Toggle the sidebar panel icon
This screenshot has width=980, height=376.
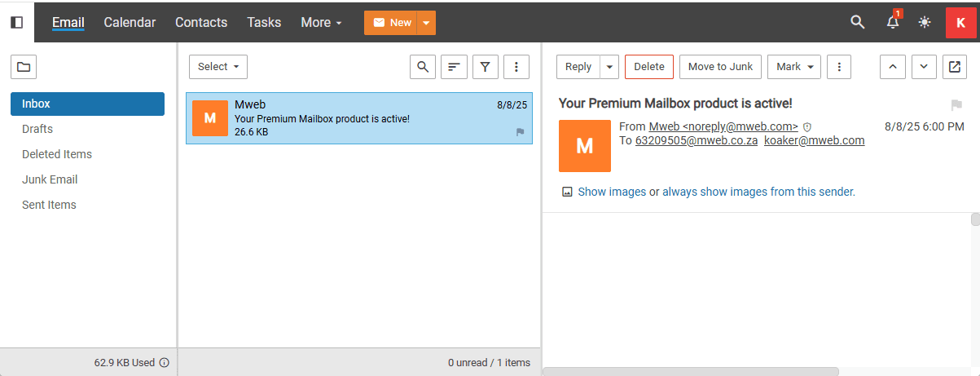[x=16, y=22]
